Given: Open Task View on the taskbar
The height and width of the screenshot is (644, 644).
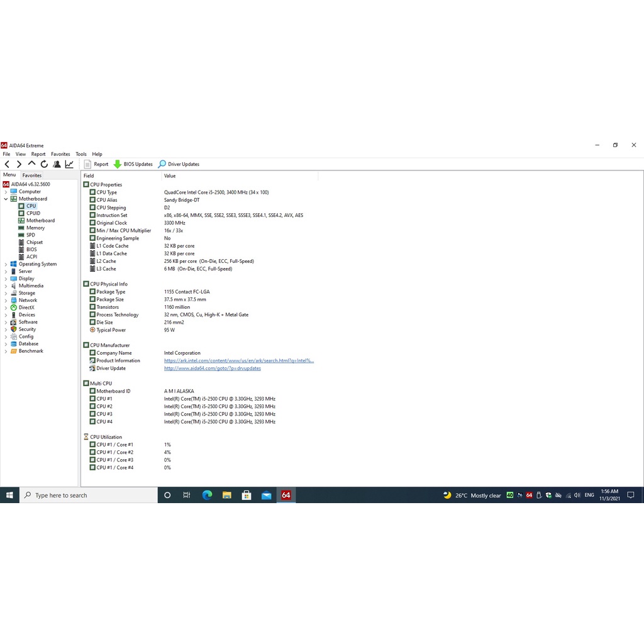Looking at the screenshot, I should (186, 496).
